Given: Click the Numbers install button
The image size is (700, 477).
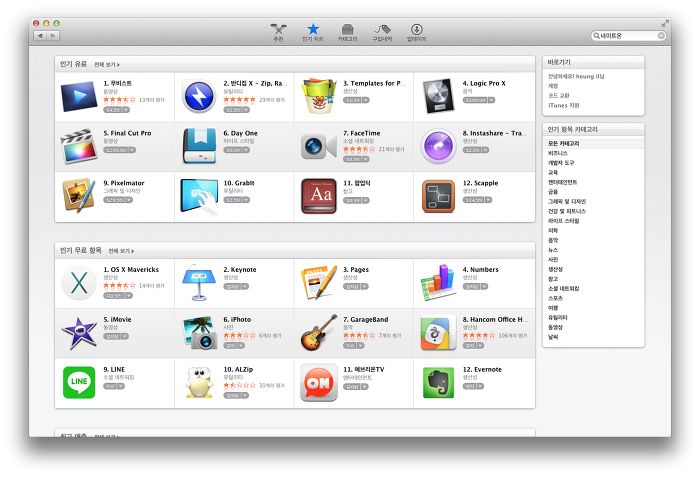Looking at the screenshot, I should (x=471, y=287).
